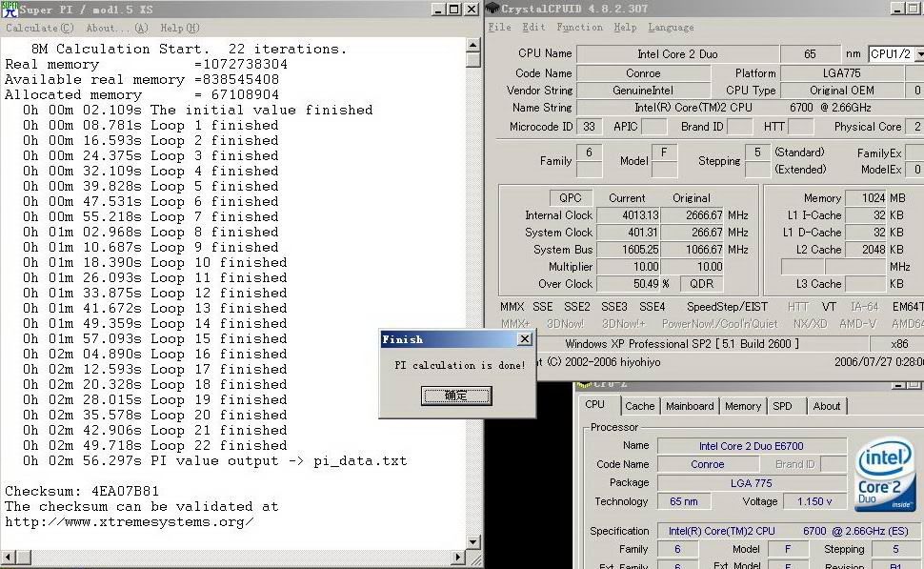Switch to the SPD tab in CPU-Z
924x569 pixels.
(782, 406)
